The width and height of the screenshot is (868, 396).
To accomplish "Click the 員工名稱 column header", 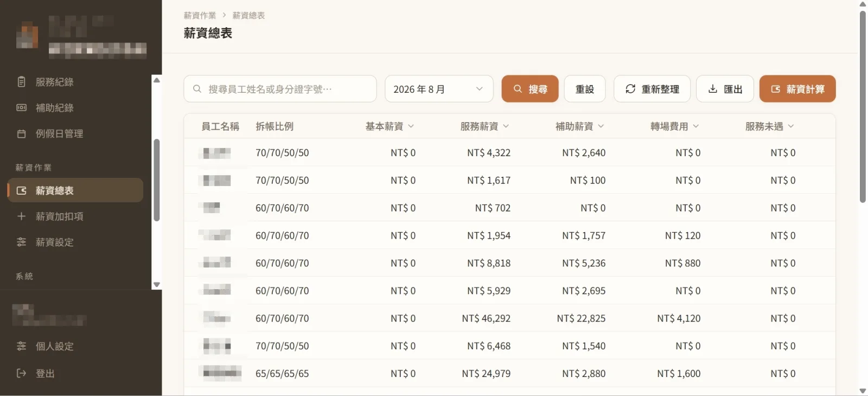I will (220, 126).
